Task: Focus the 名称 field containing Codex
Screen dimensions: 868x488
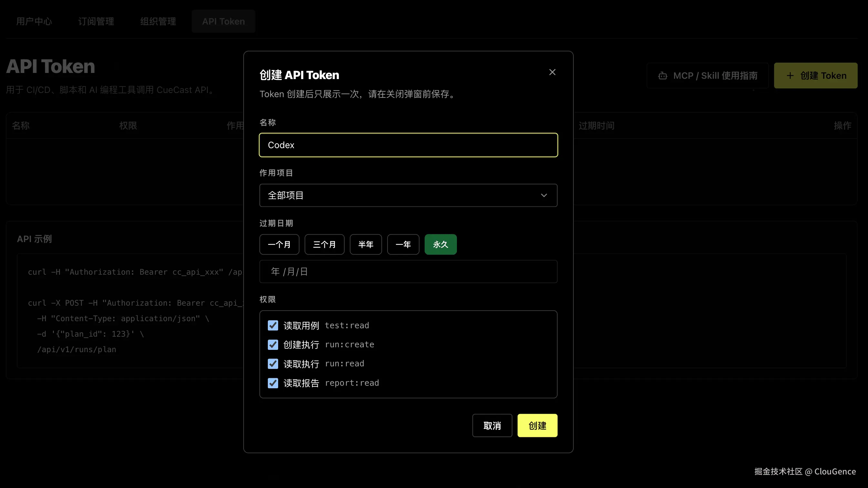Action: (408, 145)
